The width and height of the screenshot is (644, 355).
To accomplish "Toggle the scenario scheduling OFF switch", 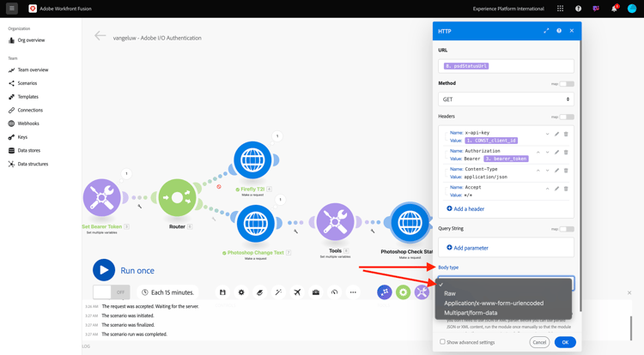I will [112, 292].
